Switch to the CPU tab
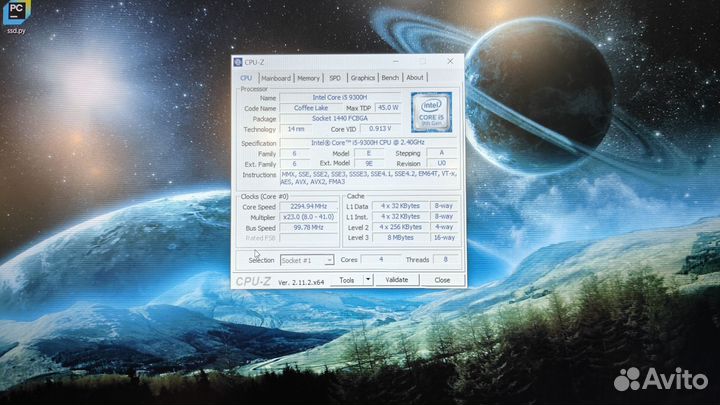Image resolution: width=720 pixels, height=405 pixels. [x=246, y=78]
